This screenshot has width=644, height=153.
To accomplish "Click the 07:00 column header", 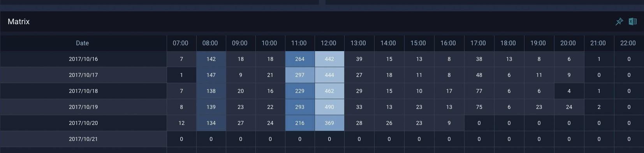I will (x=181, y=43).
